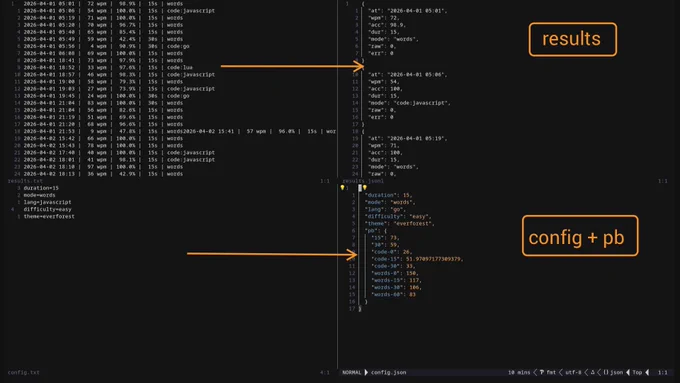
Task: Click the config.json filename in the active statusline
Action: click(389, 372)
